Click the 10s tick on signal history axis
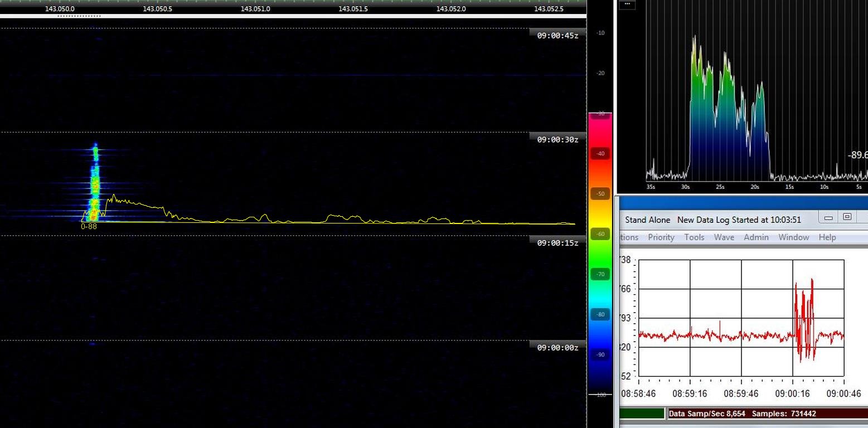Viewport: 868px width, 428px height. click(824, 187)
